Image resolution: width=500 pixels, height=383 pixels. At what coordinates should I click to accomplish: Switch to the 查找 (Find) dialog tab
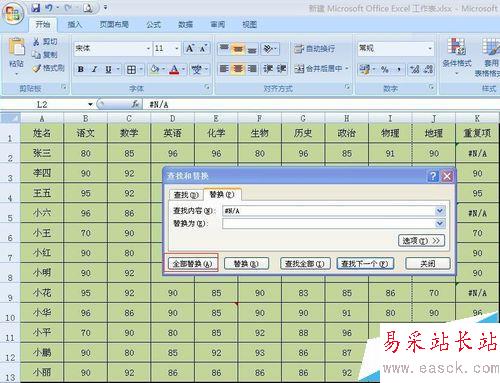186,195
